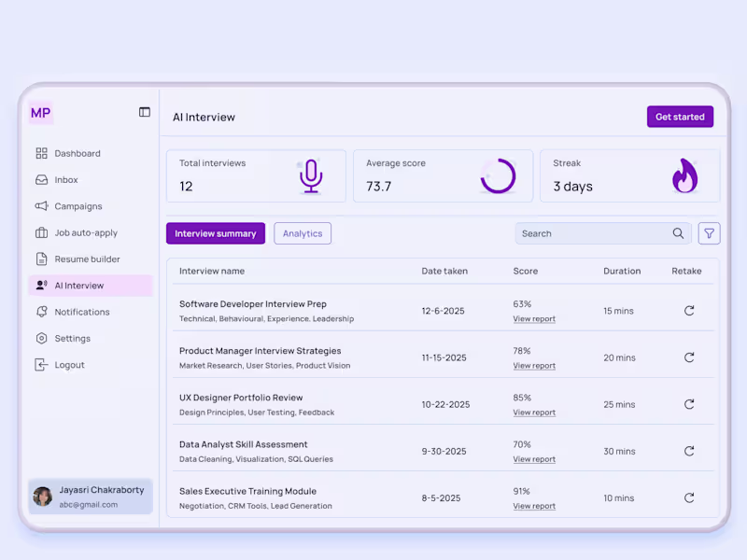Select Job auto-apply from the sidebar
Viewport: 747px width, 560px height.
86,232
